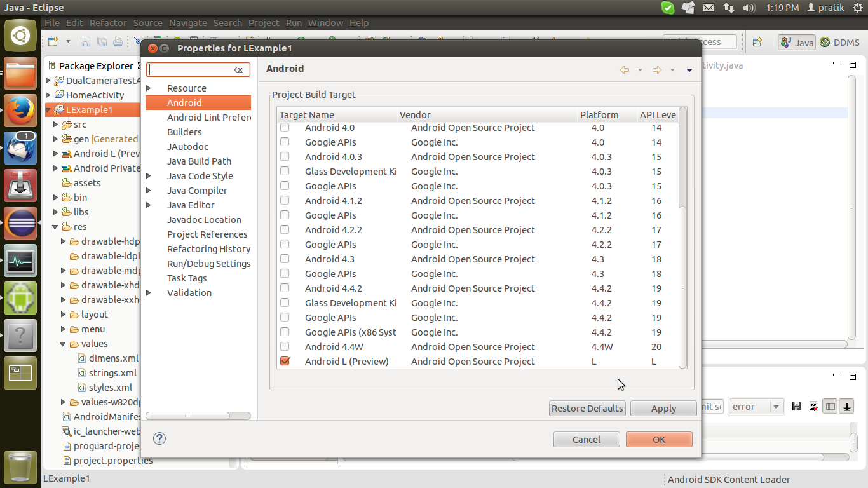Switch to the DDMS perspective
This screenshot has height=488, width=868.
839,43
